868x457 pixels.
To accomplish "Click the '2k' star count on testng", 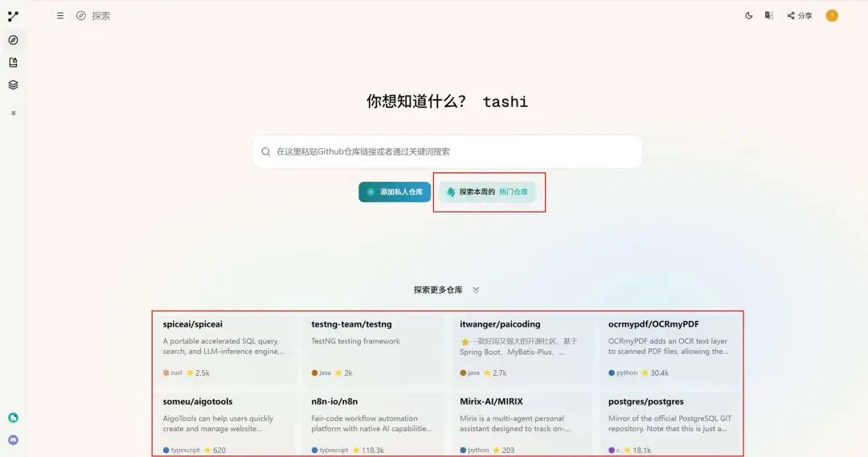I will click(348, 373).
